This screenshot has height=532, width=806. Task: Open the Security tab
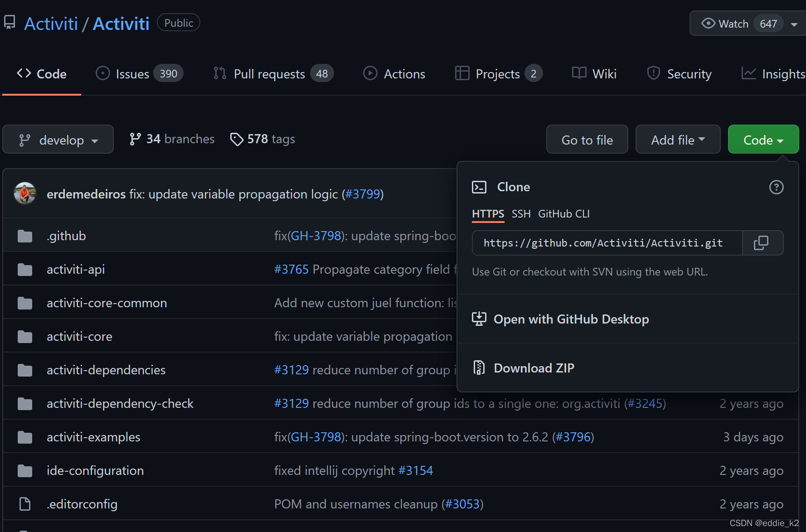(679, 74)
